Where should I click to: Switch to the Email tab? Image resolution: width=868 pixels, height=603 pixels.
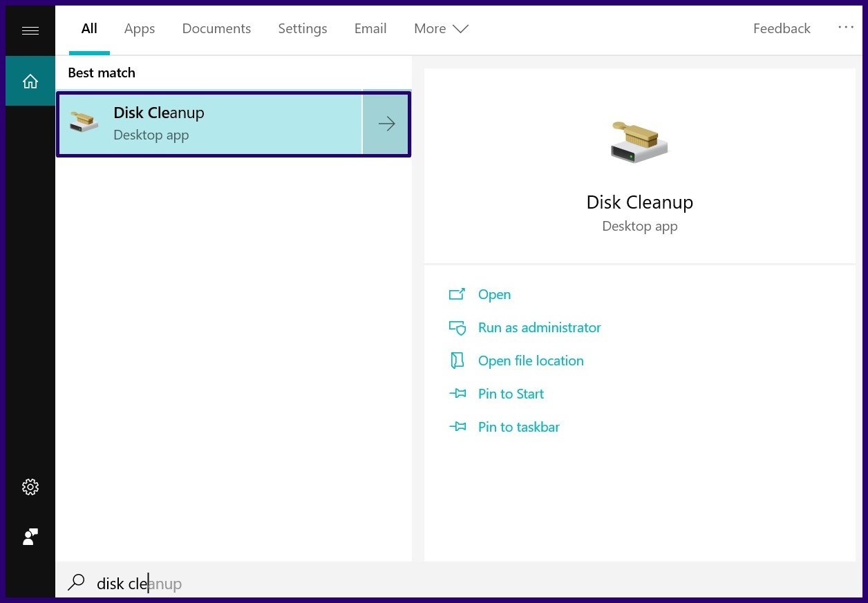pyautogui.click(x=370, y=28)
